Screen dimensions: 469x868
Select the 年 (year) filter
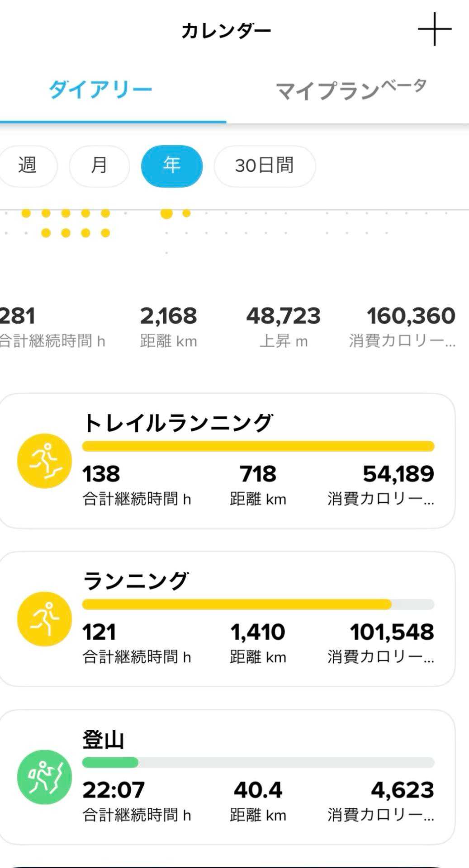point(172,166)
